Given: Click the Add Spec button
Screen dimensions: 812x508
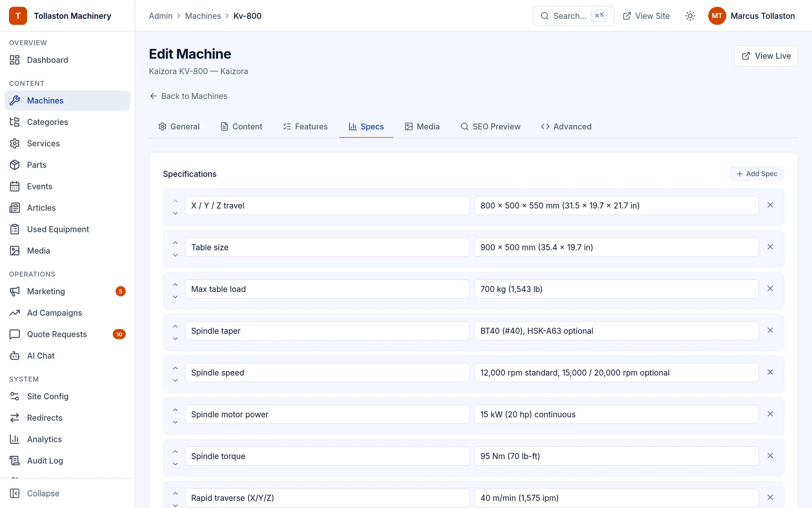Looking at the screenshot, I should click(757, 174).
